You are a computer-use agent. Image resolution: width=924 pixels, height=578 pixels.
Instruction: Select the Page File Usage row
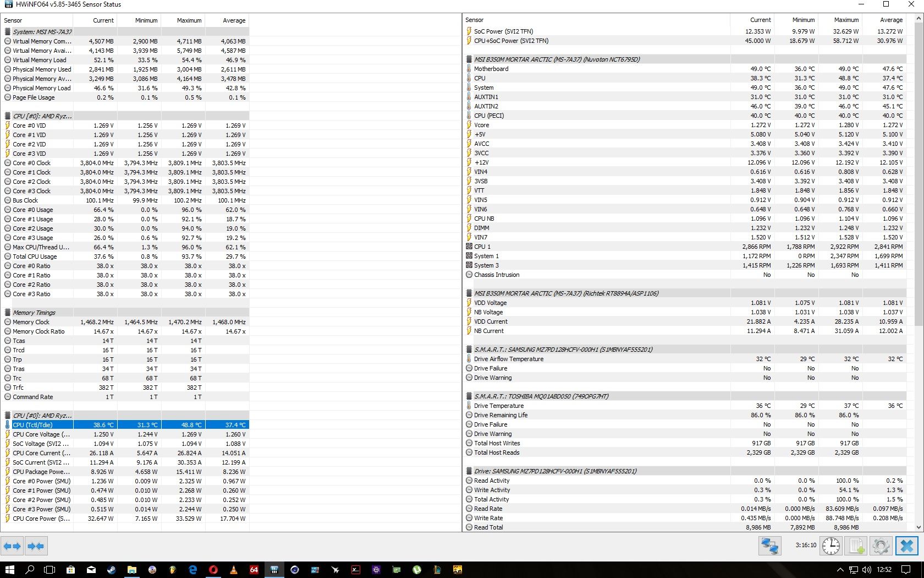coord(126,97)
